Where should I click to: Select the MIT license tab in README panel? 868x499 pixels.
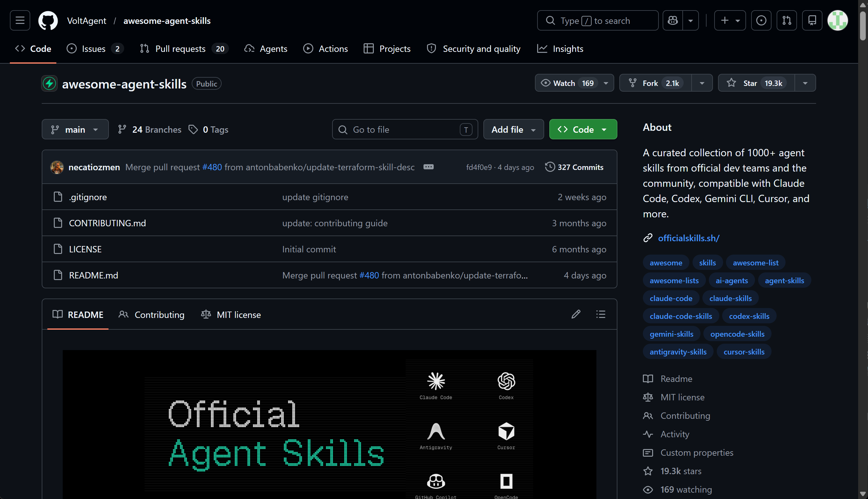[231, 314]
